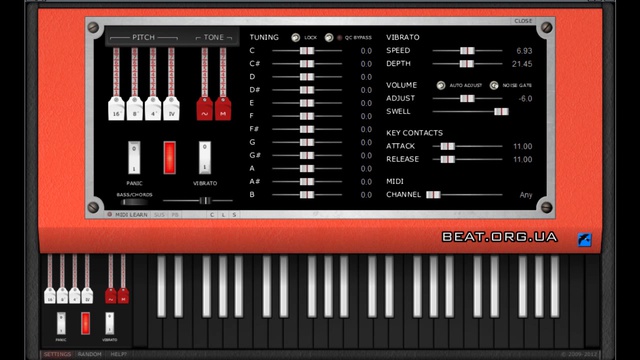Click the IV mixture drawbar in settings panel
The width and height of the screenshot is (640, 360).
click(171, 108)
